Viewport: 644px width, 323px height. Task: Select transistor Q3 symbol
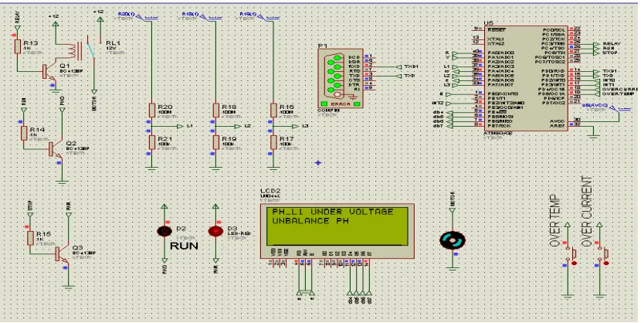click(x=62, y=254)
